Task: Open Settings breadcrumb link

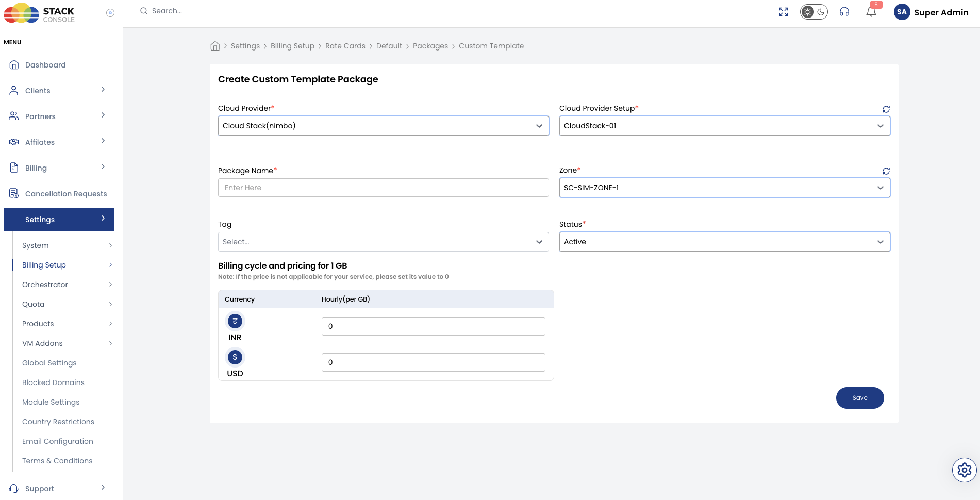Action: 245,46
